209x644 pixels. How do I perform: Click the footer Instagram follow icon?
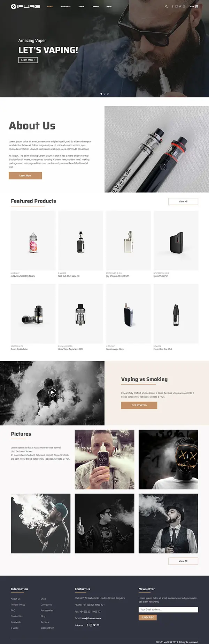91,625
